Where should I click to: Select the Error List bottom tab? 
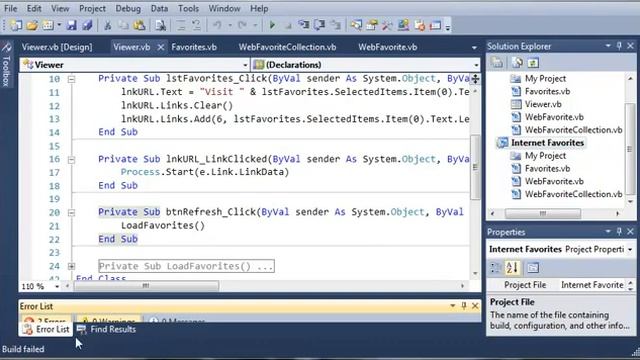(x=46, y=329)
